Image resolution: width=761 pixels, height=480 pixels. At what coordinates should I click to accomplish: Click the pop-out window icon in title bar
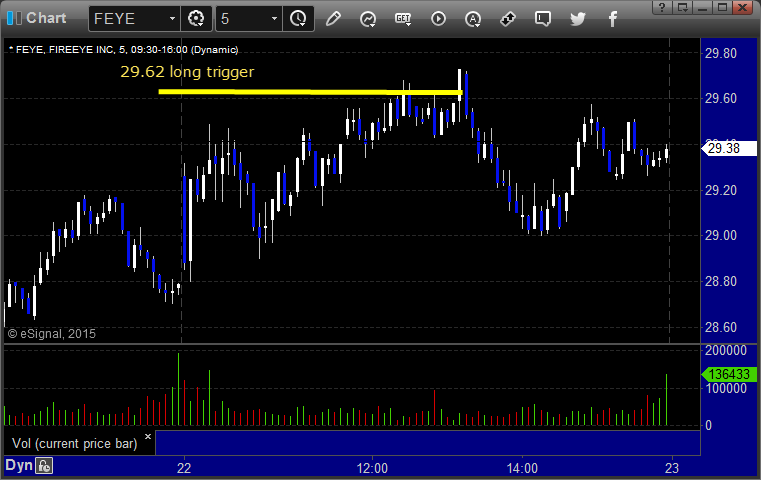(x=682, y=7)
